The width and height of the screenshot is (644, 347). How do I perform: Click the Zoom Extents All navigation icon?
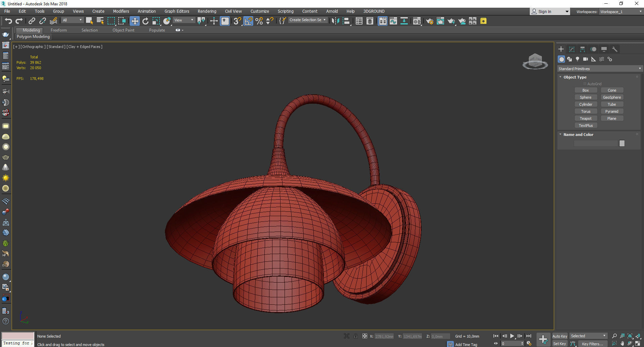click(x=638, y=336)
